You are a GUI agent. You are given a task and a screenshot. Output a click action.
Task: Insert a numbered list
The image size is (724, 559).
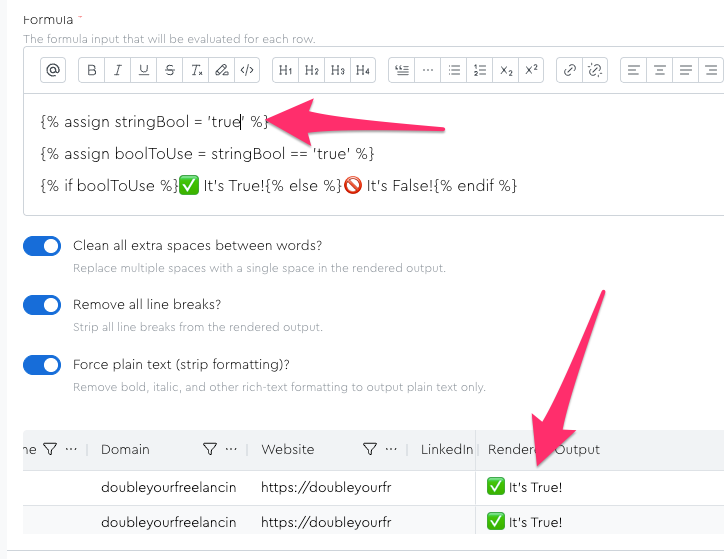tap(480, 70)
